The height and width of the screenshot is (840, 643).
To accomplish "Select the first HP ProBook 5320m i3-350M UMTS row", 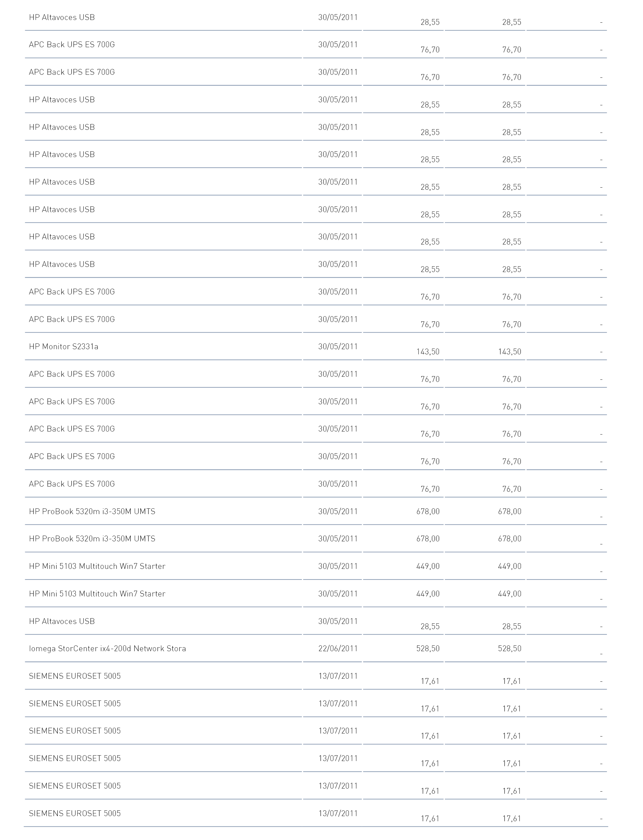I will (316, 511).
